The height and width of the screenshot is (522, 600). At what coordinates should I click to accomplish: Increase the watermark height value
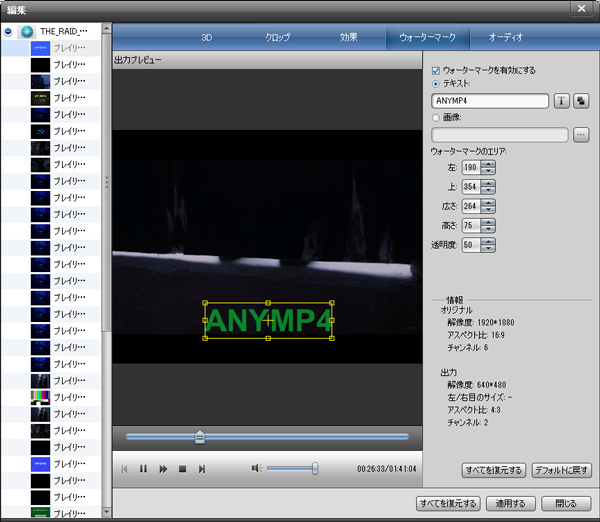488,223
